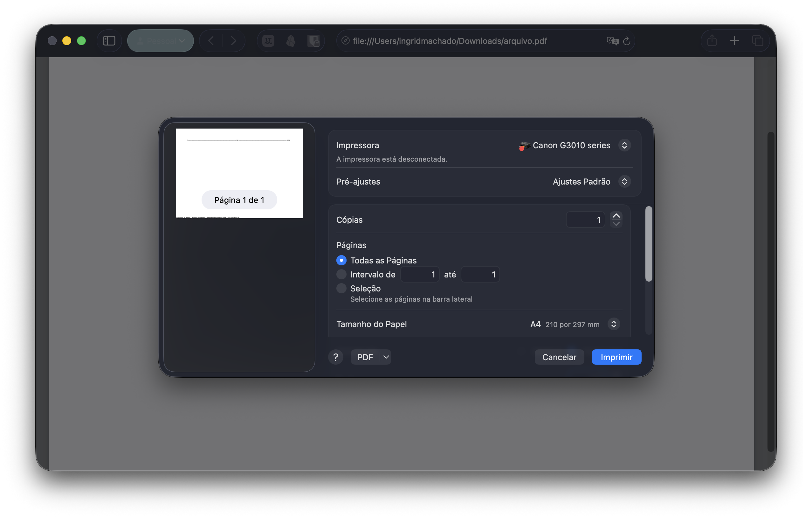Image resolution: width=812 pixels, height=518 pixels.
Task: Click the back navigation arrow
Action: click(211, 41)
